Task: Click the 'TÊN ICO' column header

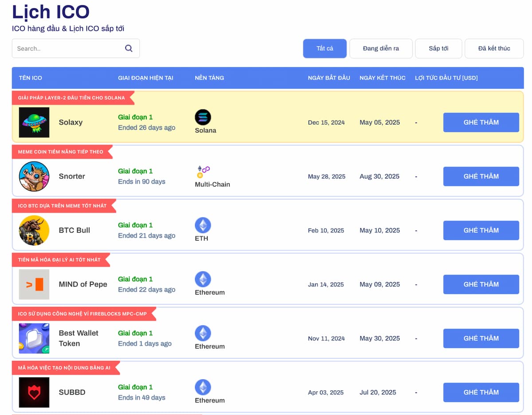Action: point(31,78)
